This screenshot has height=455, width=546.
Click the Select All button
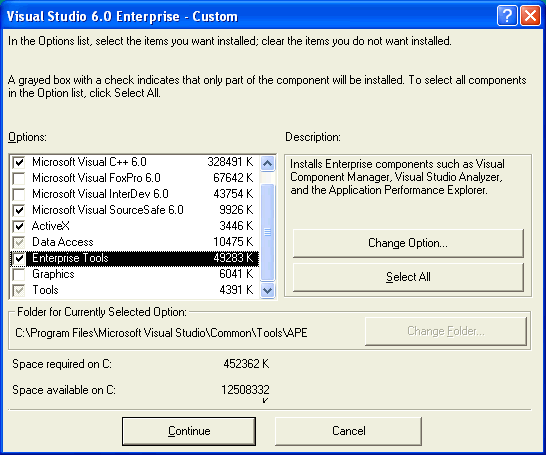[408, 277]
